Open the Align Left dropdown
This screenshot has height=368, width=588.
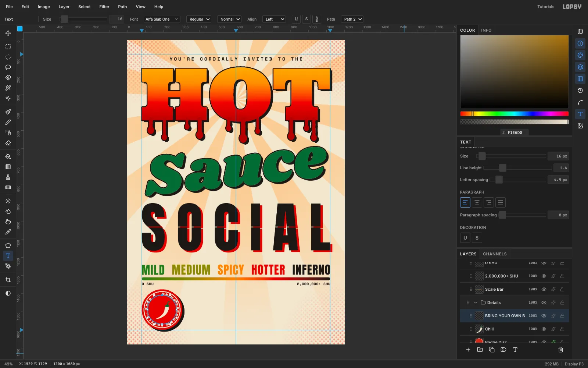pyautogui.click(x=274, y=19)
